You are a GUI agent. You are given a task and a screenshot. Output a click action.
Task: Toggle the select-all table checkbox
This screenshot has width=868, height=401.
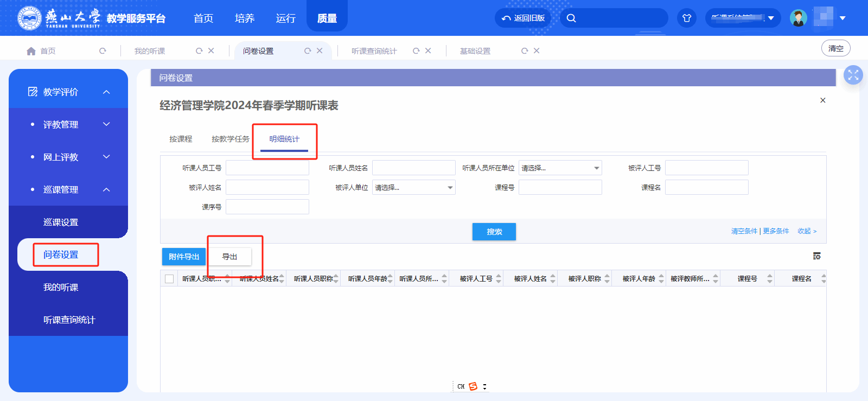coord(169,279)
